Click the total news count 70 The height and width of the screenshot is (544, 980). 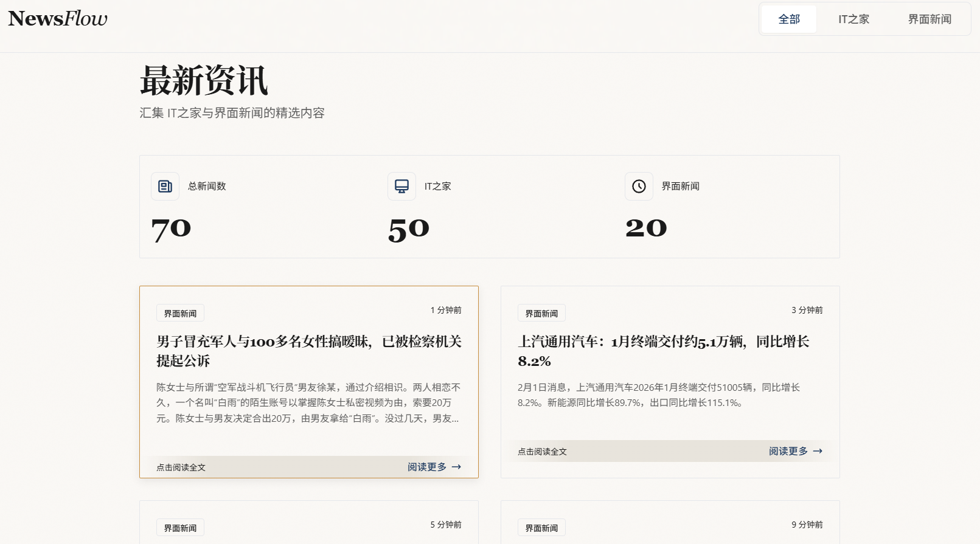[171, 229]
